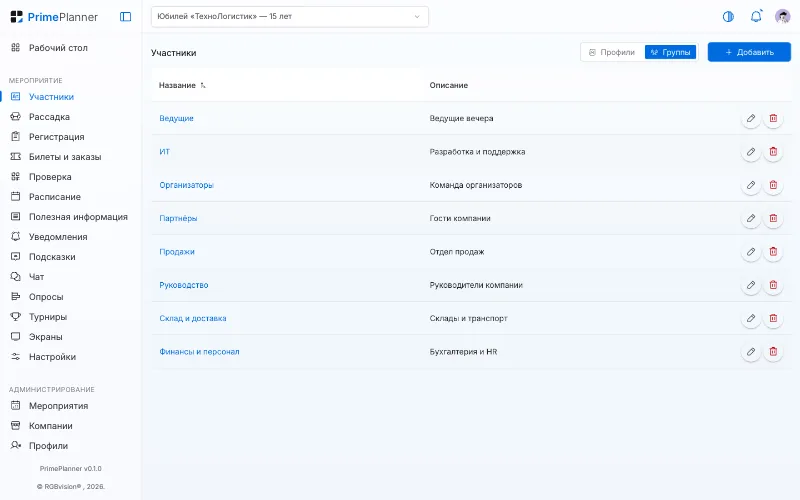Open Билеты и заказы section
This screenshot has height=500, width=800.
[x=70, y=157]
